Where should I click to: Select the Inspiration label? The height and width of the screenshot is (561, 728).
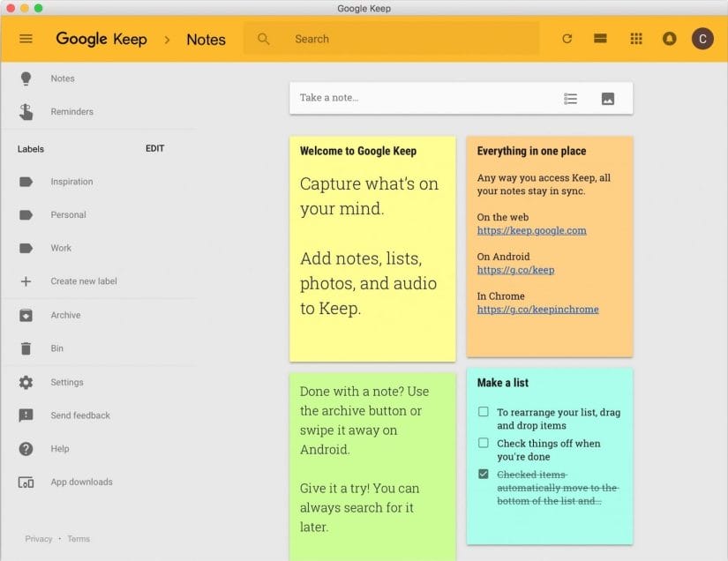[71, 181]
